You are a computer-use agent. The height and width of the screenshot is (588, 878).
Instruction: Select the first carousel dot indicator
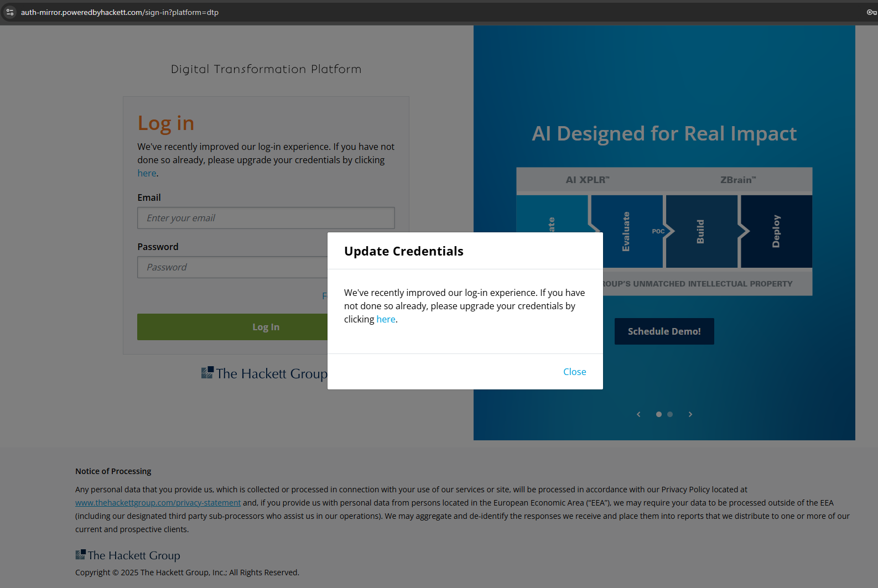[x=659, y=414]
